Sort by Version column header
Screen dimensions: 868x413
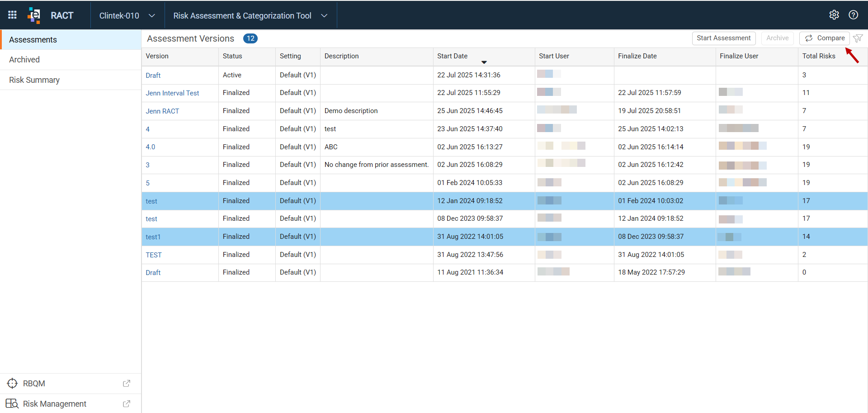[x=180, y=57]
